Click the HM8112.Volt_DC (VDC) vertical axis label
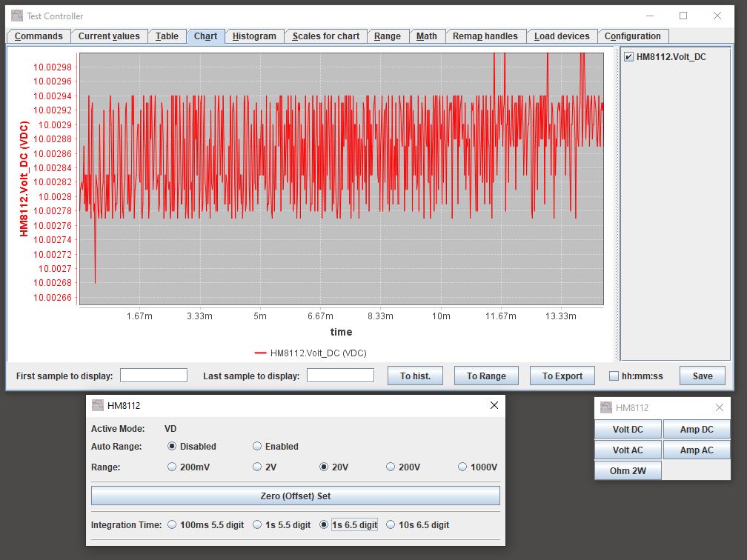The width and height of the screenshot is (747, 560). click(x=24, y=179)
